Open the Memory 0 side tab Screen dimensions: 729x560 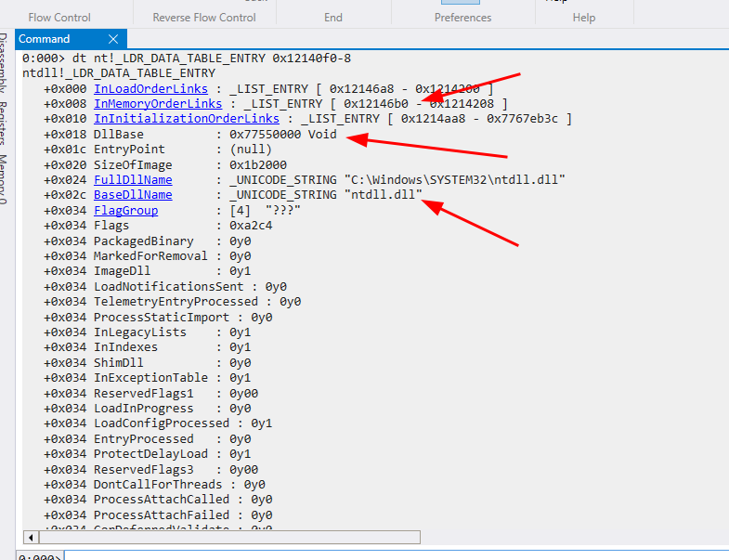[5, 178]
